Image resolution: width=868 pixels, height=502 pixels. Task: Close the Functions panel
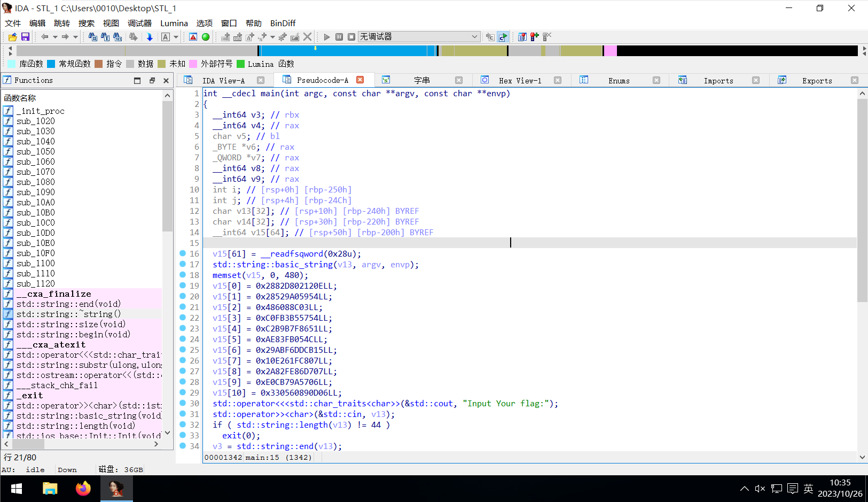click(166, 81)
